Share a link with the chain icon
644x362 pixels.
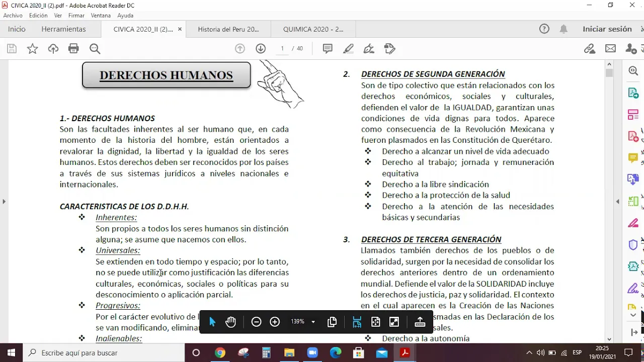[590, 49]
